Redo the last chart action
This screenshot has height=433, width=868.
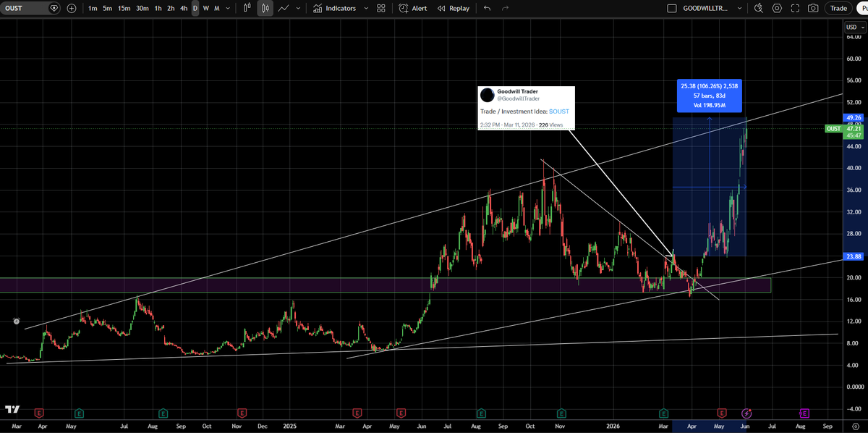point(505,9)
